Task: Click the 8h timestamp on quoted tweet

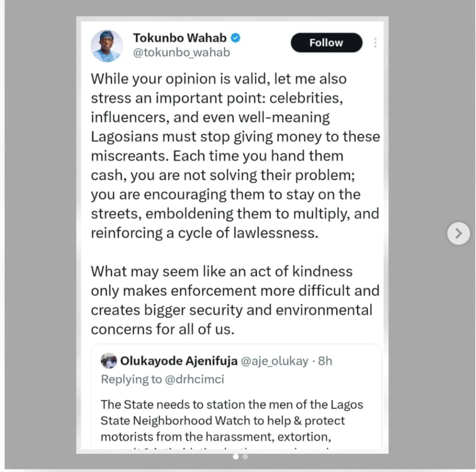Action: click(x=325, y=361)
